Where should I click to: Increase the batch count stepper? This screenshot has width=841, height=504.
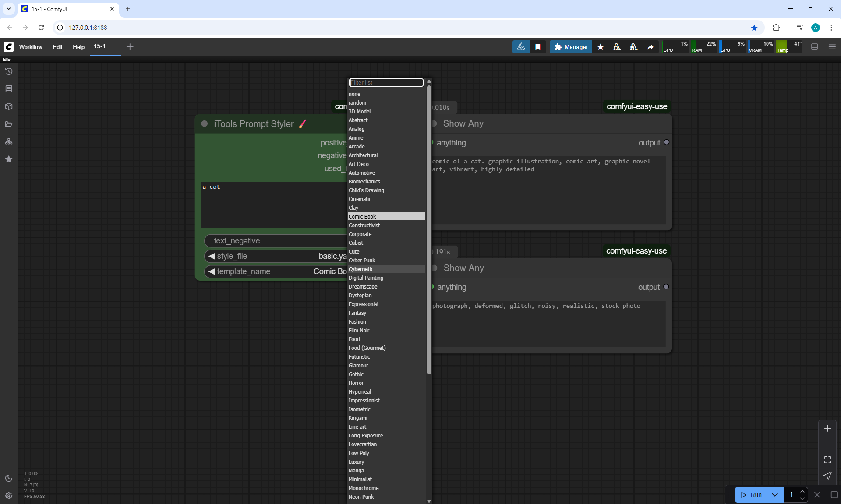[x=802, y=492]
